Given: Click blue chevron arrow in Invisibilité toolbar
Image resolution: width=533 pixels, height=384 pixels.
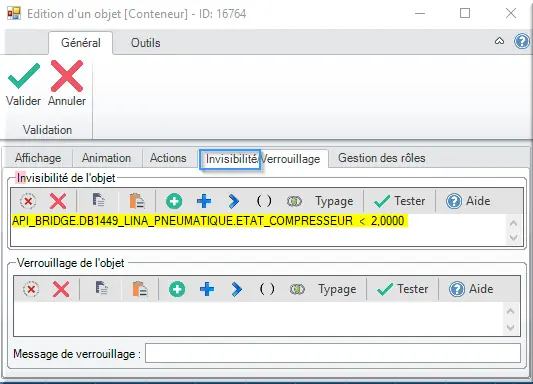Looking at the screenshot, I should (234, 201).
